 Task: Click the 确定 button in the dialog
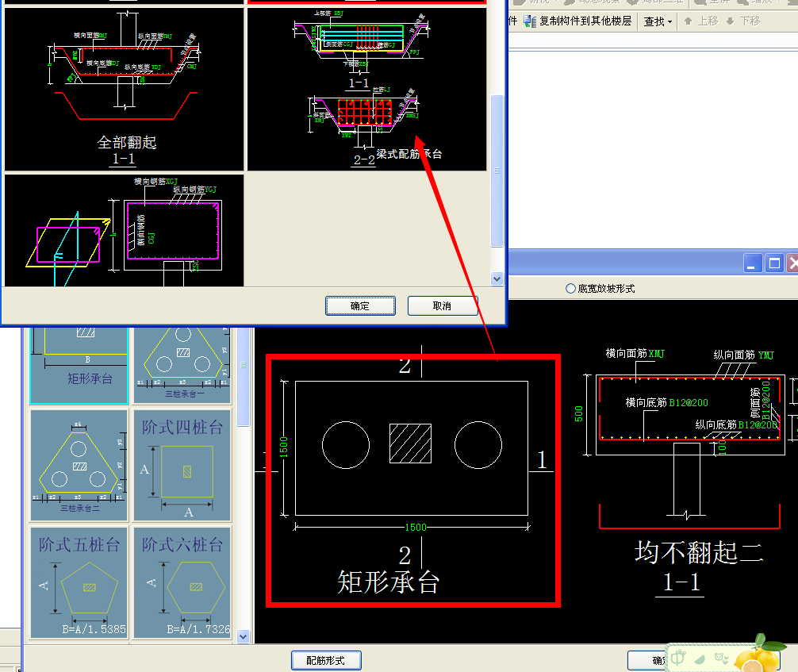pyautogui.click(x=360, y=306)
